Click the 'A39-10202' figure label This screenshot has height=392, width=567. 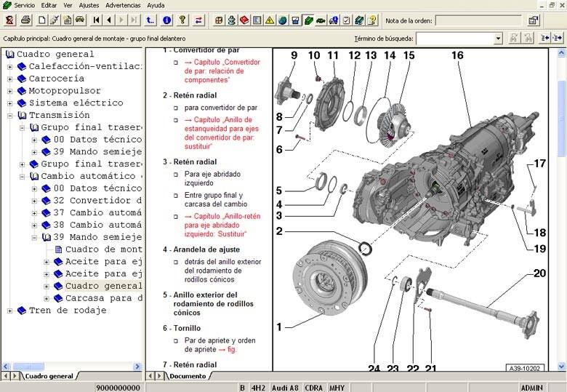524,368
